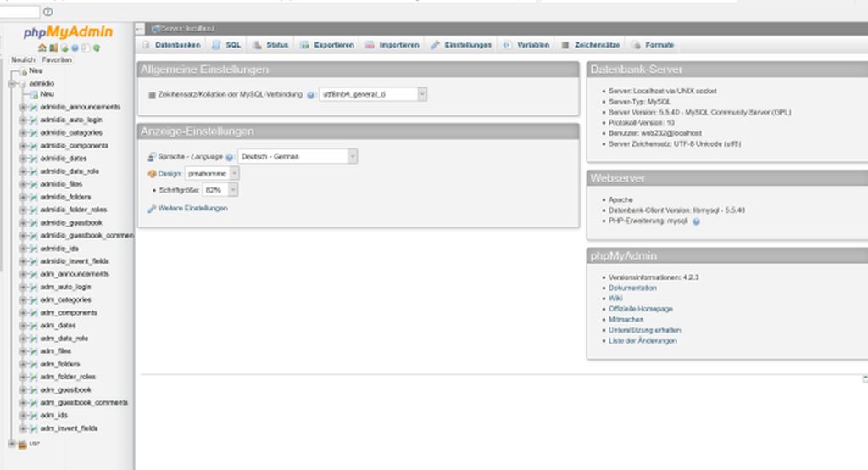The height and width of the screenshot is (470, 868).
Task: Open the SQL tab
Action: click(227, 45)
